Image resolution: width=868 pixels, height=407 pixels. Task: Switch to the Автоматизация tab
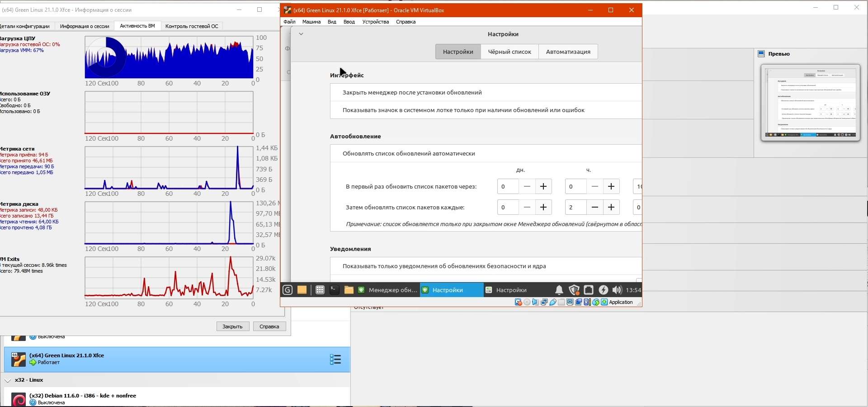click(x=568, y=52)
